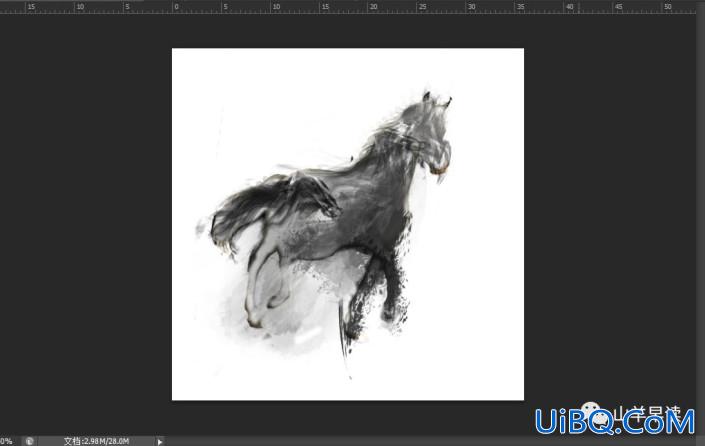Click the horizontal ruler at the 0 mark

point(175,7)
